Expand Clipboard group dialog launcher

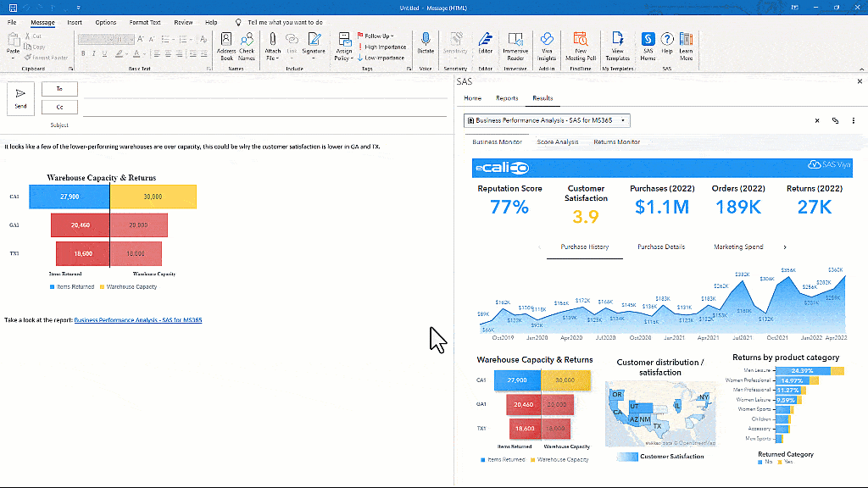[x=71, y=69]
